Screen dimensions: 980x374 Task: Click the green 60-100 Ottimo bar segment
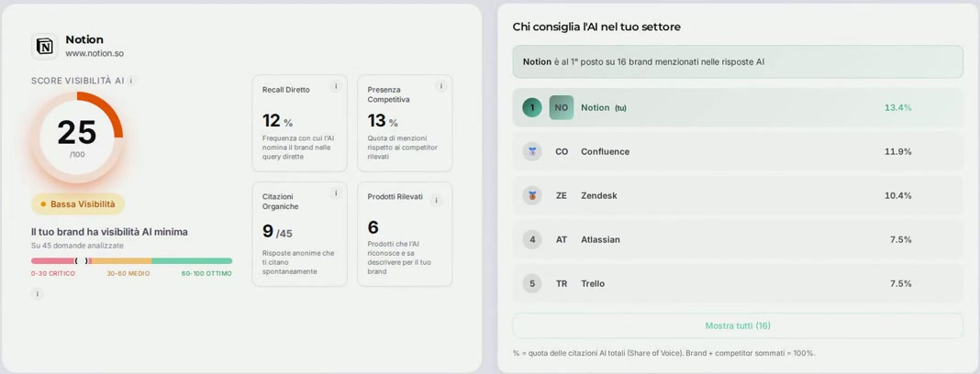pos(192,261)
